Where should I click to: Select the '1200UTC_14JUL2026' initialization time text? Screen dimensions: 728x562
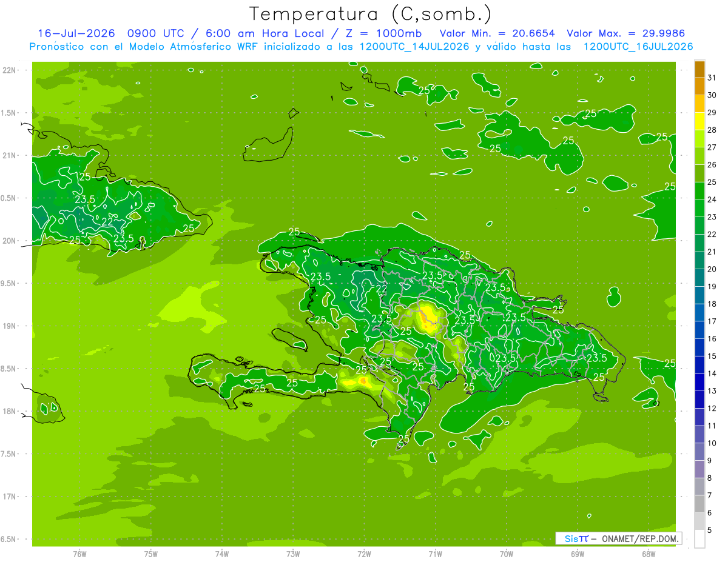414,47
